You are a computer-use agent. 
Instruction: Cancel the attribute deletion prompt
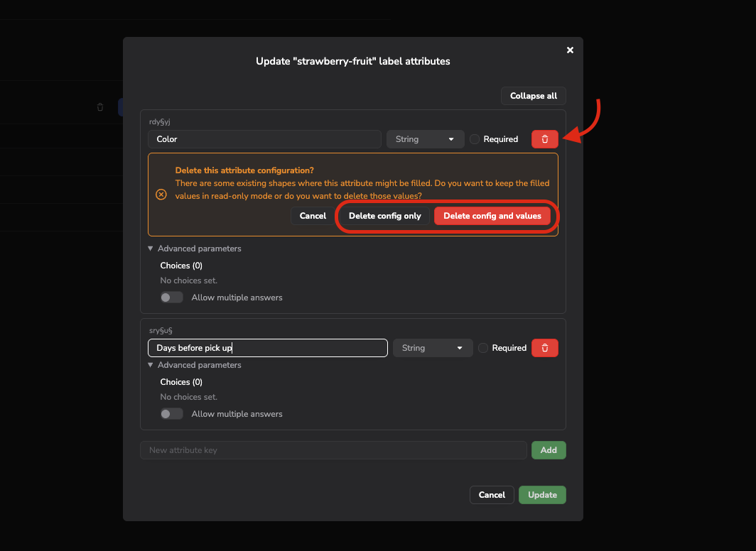(313, 216)
